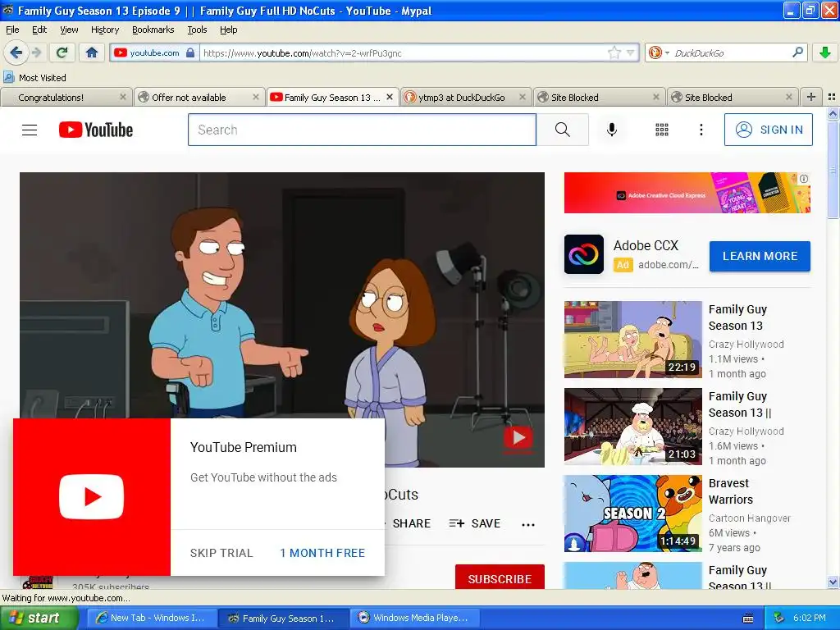This screenshot has width=840, height=630.
Task: Open the 22:19 Family Guy Season 13 thumbnail
Action: tap(632, 340)
